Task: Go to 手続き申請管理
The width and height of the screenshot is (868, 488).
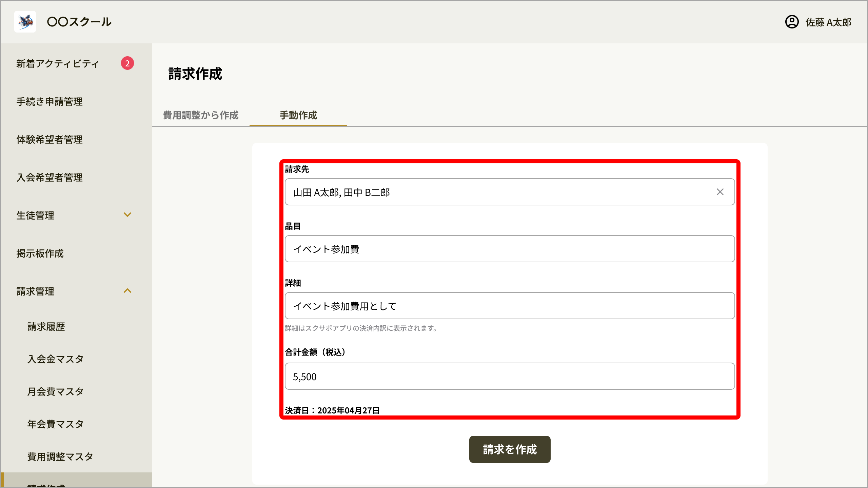Action: click(x=50, y=102)
